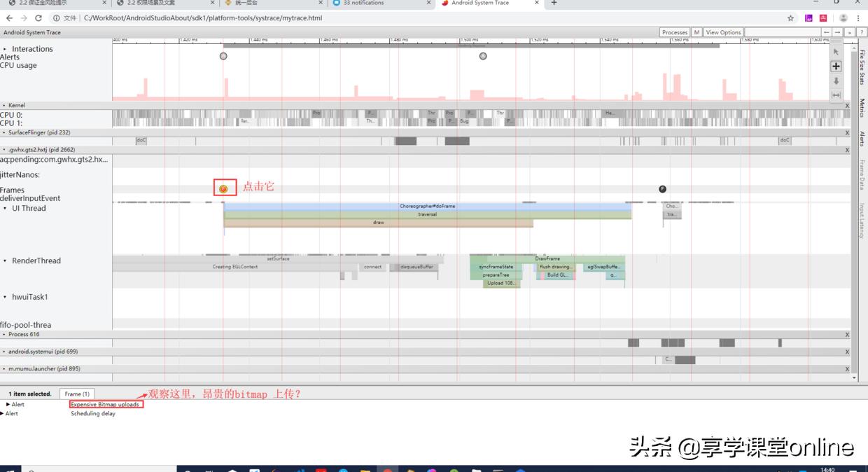The height and width of the screenshot is (472, 868).
Task: Select the DrawFrame slice in RenderThread
Action: point(547,258)
